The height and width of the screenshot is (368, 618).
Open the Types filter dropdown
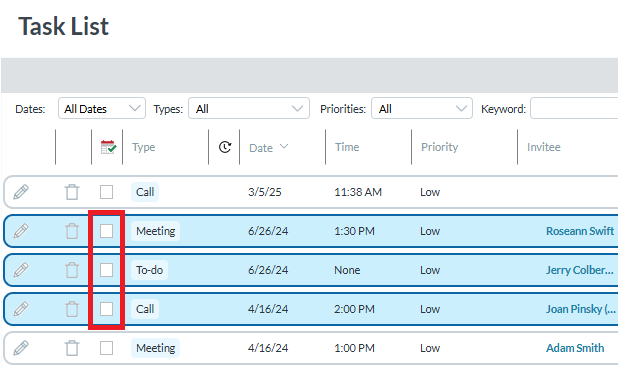249,108
